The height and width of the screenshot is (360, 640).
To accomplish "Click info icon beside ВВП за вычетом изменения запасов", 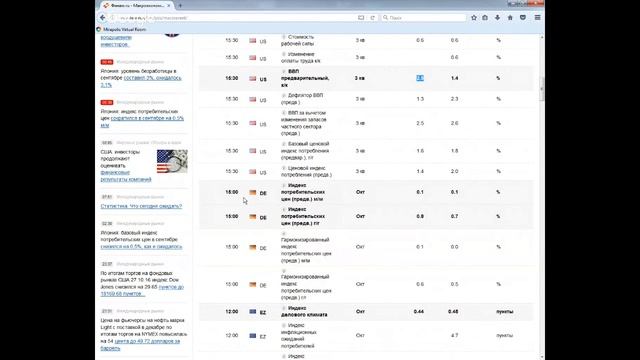I will click(x=284, y=113).
